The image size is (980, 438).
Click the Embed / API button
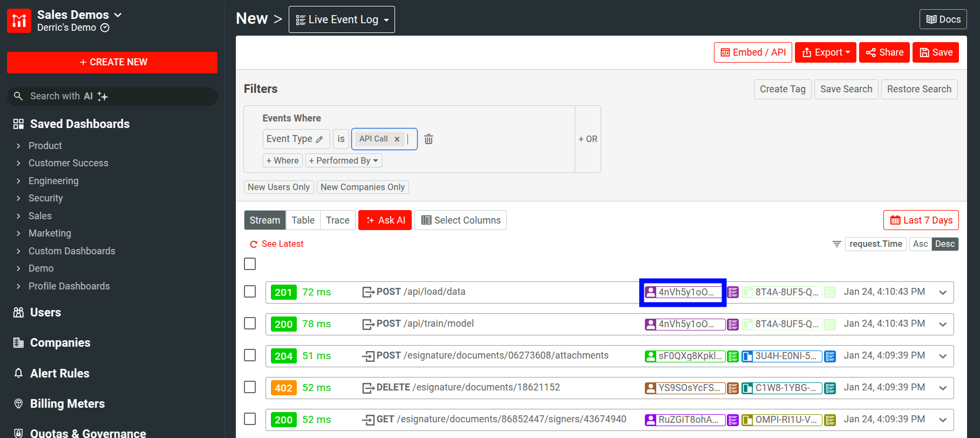click(x=753, y=52)
